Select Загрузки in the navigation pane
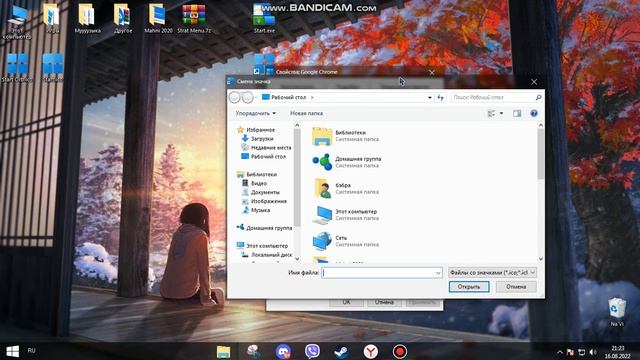Image resolution: width=640 pixels, height=360 pixels. click(258, 138)
